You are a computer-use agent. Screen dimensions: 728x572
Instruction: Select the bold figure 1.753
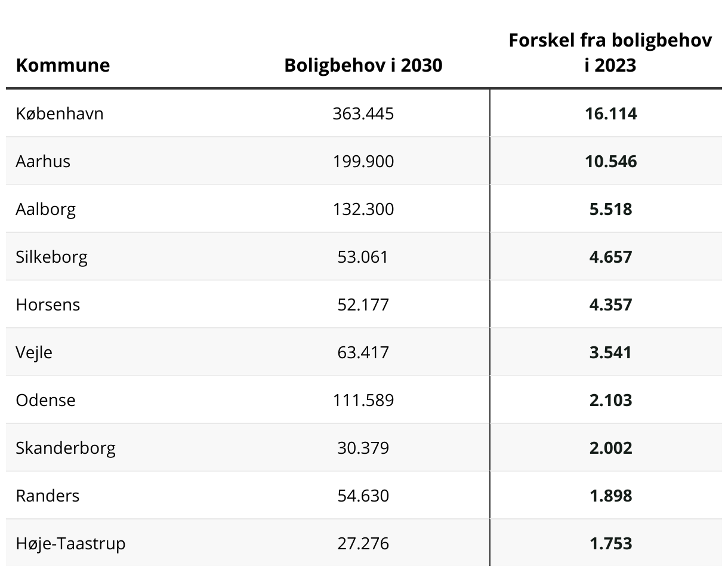point(611,543)
